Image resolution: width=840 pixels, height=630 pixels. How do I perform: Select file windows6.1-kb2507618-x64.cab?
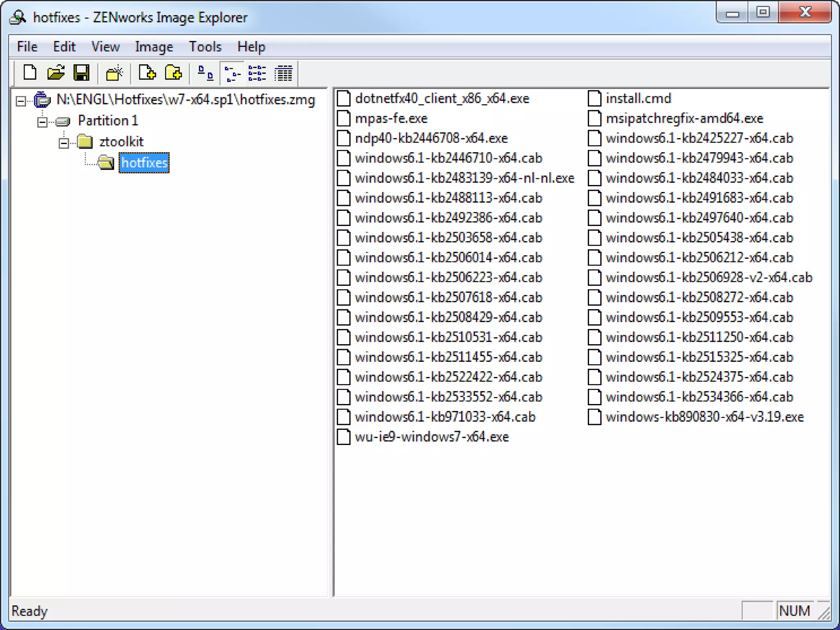pyautogui.click(x=449, y=297)
